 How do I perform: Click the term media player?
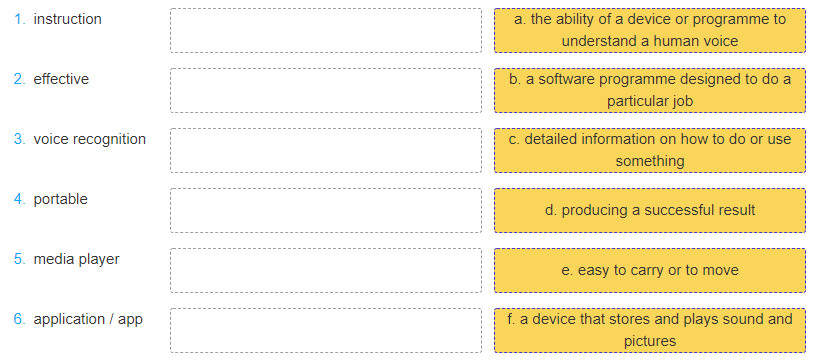click(77, 259)
